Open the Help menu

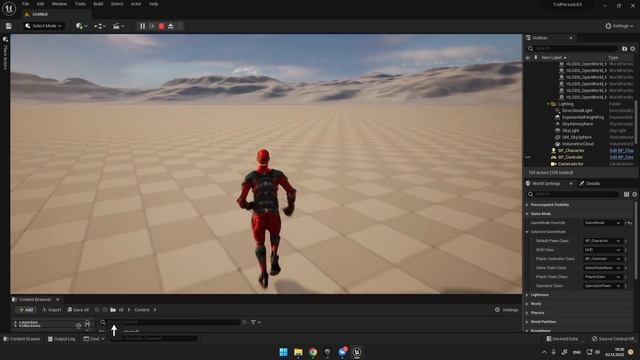153,4
